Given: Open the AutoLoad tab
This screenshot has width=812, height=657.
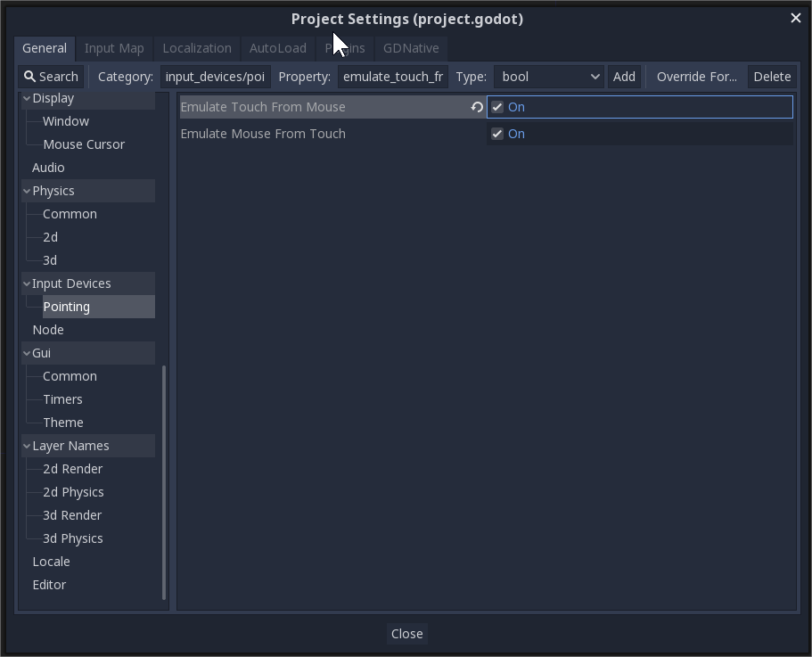Looking at the screenshot, I should tap(277, 48).
